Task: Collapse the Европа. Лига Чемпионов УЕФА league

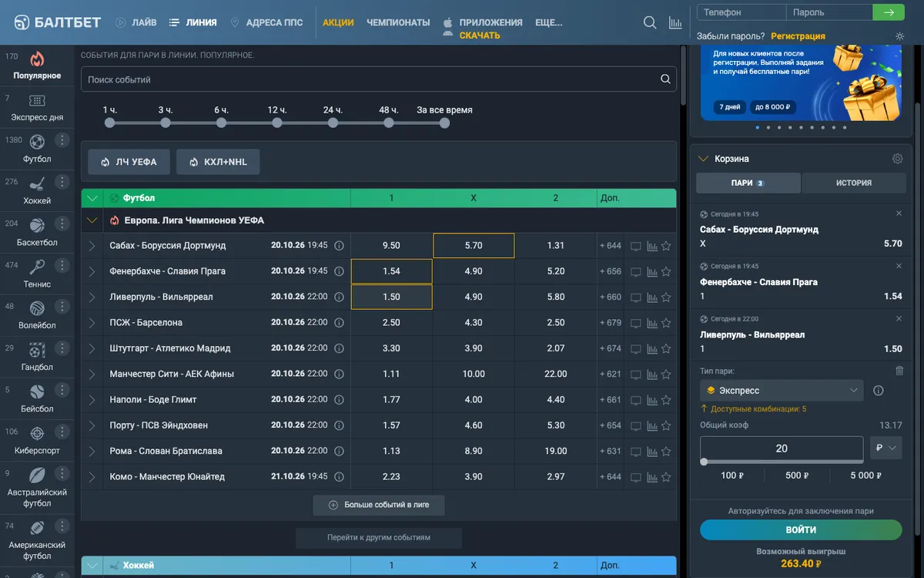Action: click(92, 220)
